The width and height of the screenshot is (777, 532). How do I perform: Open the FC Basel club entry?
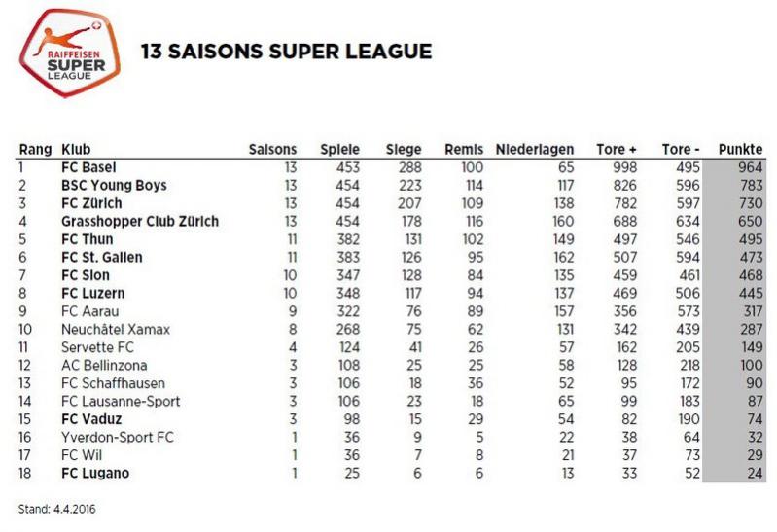pyautogui.click(x=88, y=167)
